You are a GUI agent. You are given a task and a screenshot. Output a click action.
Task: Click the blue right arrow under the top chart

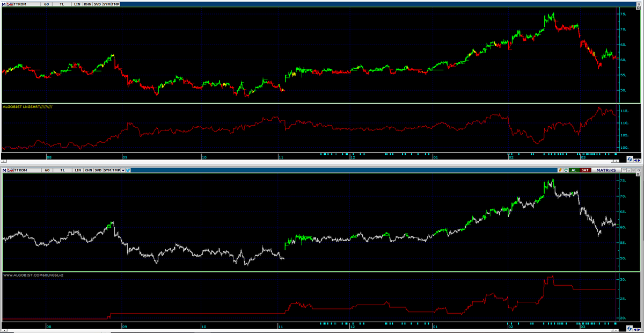639,160
